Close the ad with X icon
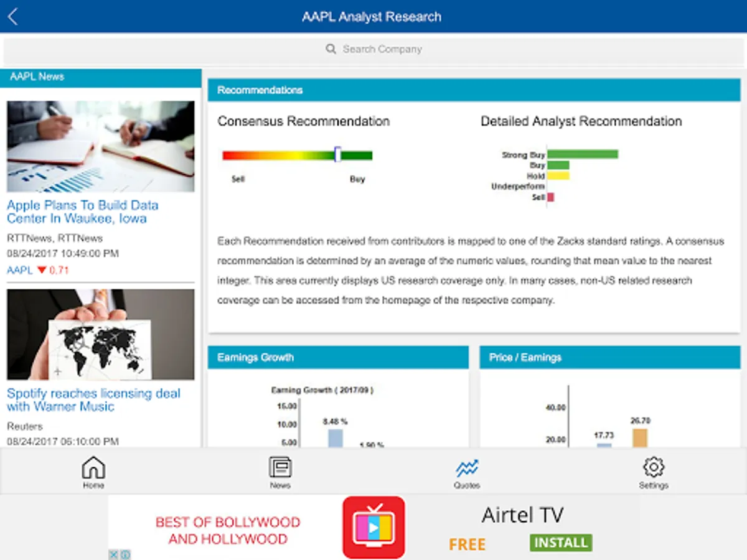Image resolution: width=747 pixels, height=560 pixels. [x=114, y=554]
